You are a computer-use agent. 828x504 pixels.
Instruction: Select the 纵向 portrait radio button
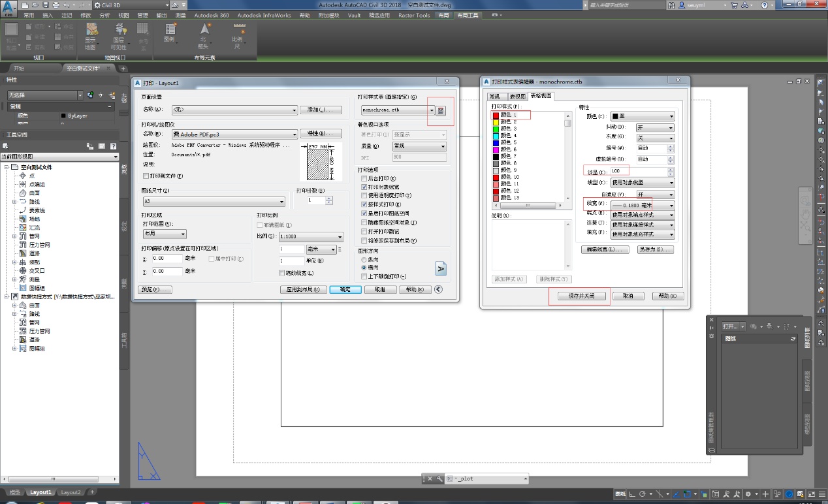click(364, 259)
